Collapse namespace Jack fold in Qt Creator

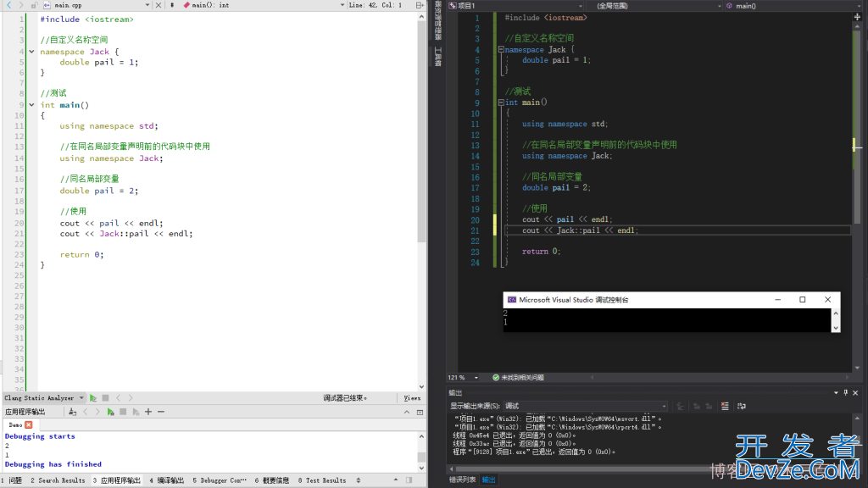click(x=31, y=52)
